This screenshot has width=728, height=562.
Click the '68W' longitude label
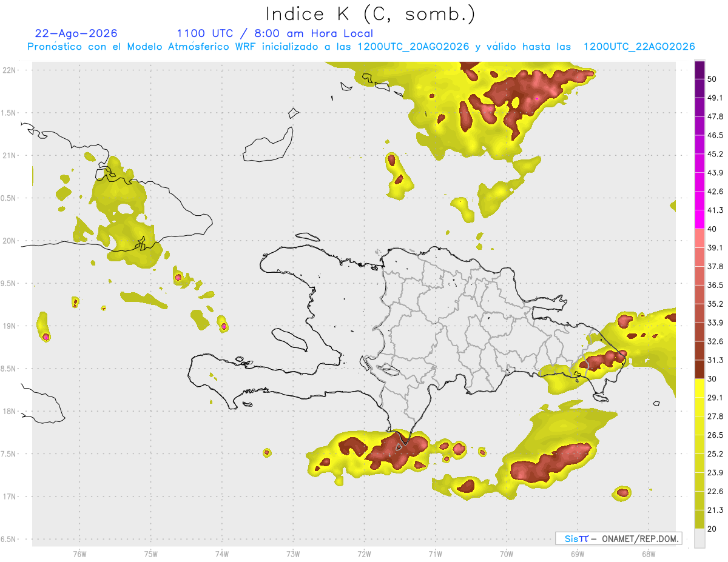[x=649, y=555]
